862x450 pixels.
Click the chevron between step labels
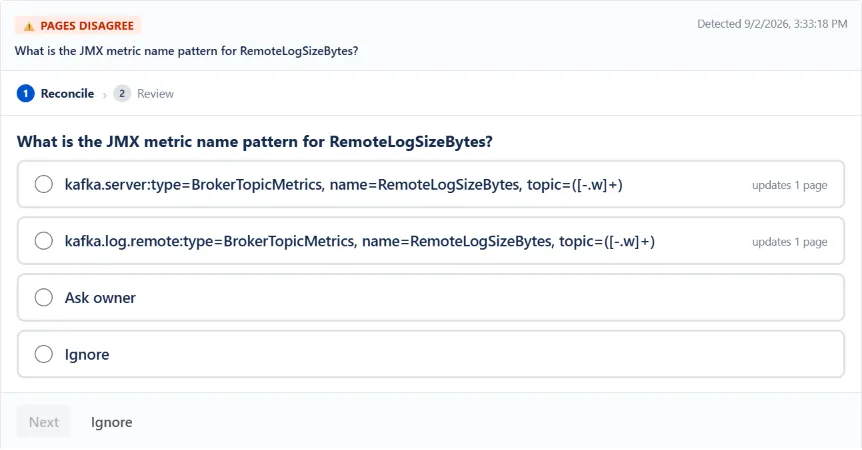click(x=104, y=95)
